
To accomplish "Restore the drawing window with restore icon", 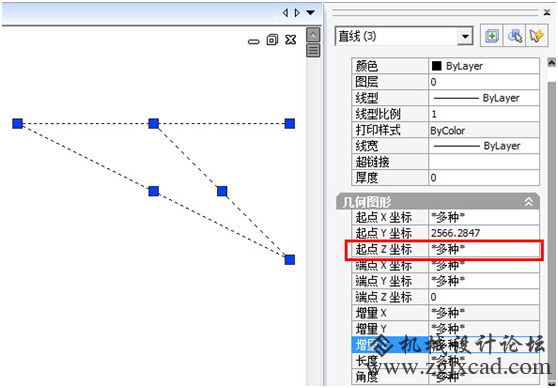I will [272, 40].
